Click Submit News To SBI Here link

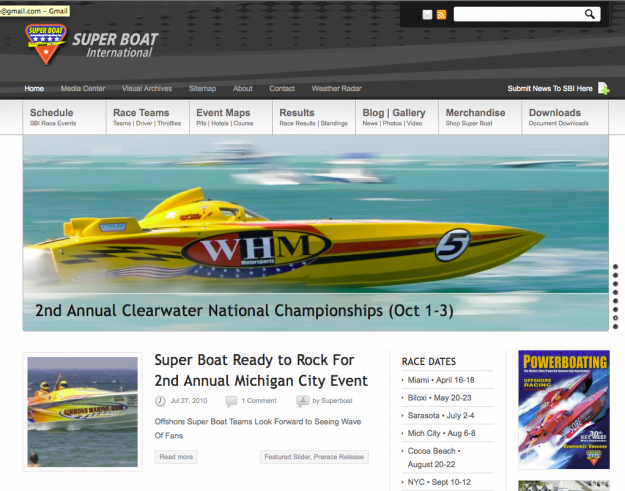pyautogui.click(x=550, y=88)
